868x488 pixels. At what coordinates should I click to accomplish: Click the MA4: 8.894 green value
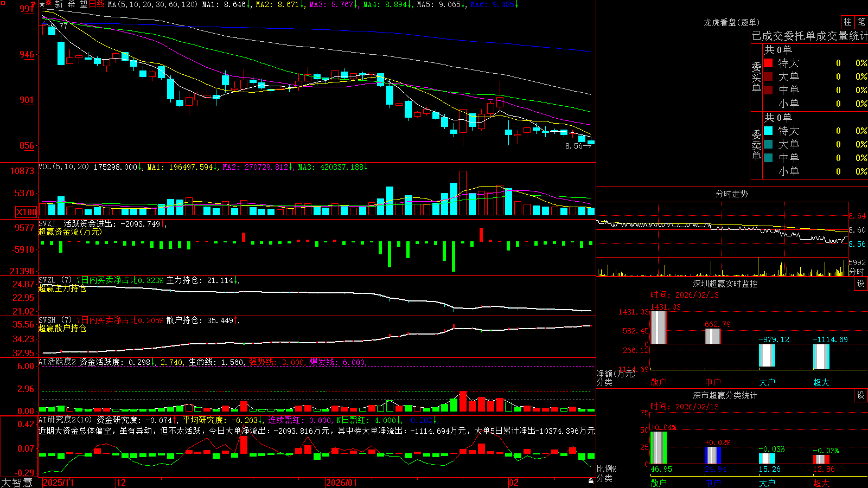coord(387,4)
